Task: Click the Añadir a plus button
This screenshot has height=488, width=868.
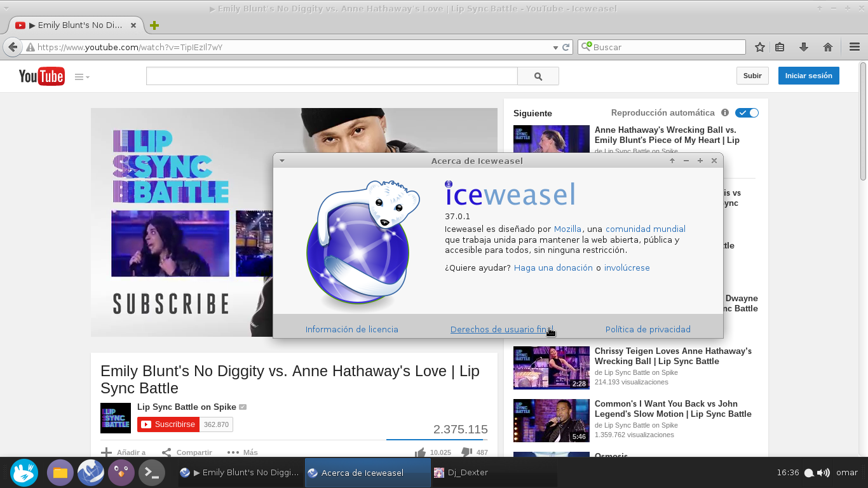Action: [123, 452]
